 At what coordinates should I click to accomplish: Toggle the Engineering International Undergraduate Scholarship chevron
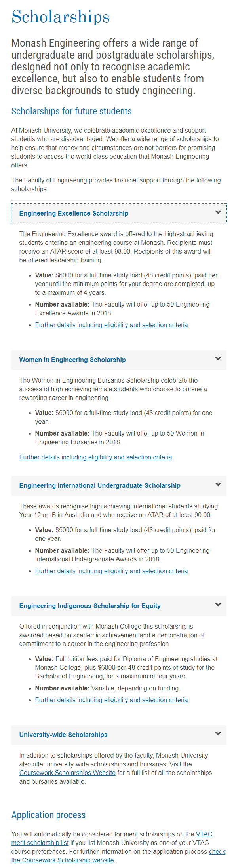point(218,485)
